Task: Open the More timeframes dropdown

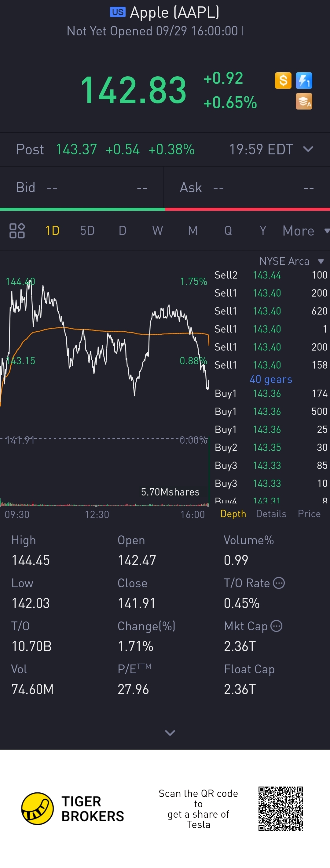Action: (x=306, y=231)
